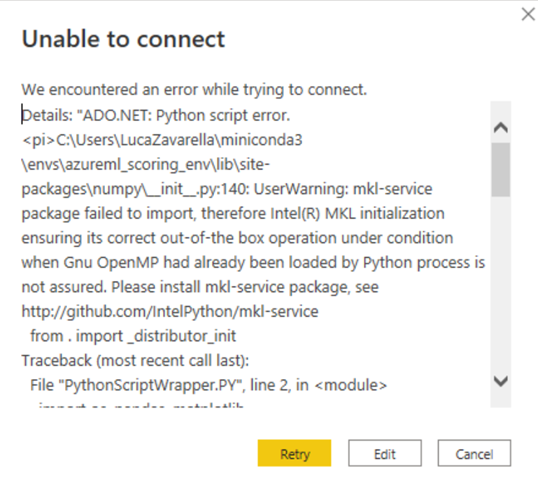
Task: Click the github.com/IntelPython/mkl-service URL text
Action: [170, 312]
